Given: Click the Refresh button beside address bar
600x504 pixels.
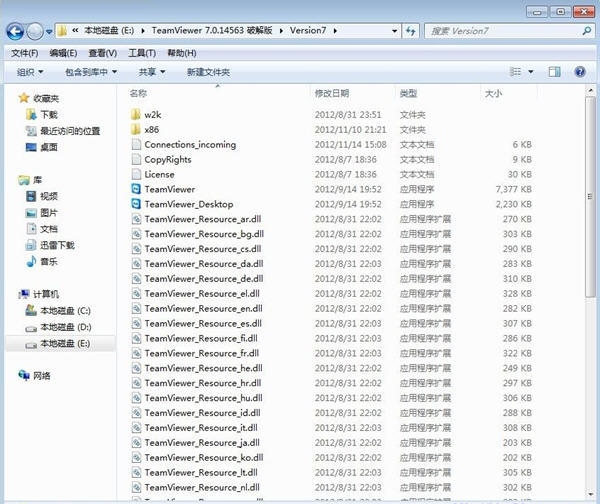Looking at the screenshot, I should coord(411,31).
